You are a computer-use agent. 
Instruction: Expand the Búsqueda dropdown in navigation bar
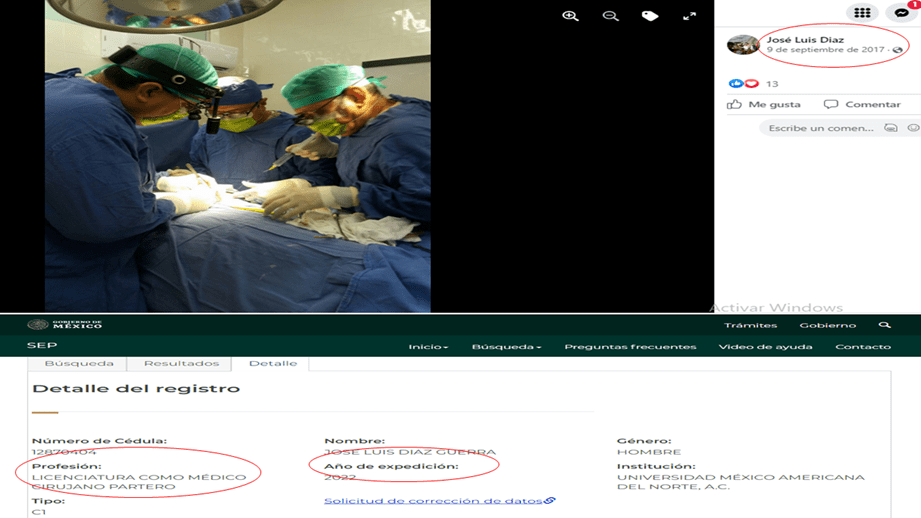[x=506, y=347]
